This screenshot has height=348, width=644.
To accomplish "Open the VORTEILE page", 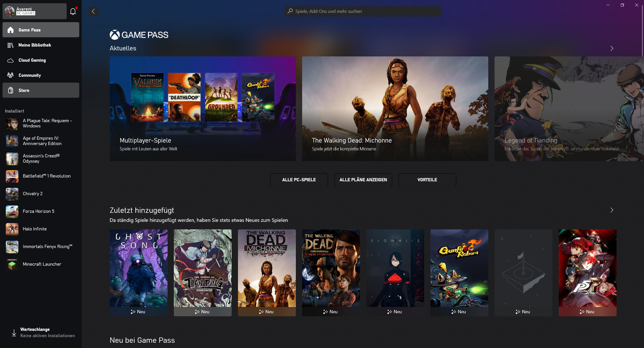I will (427, 180).
